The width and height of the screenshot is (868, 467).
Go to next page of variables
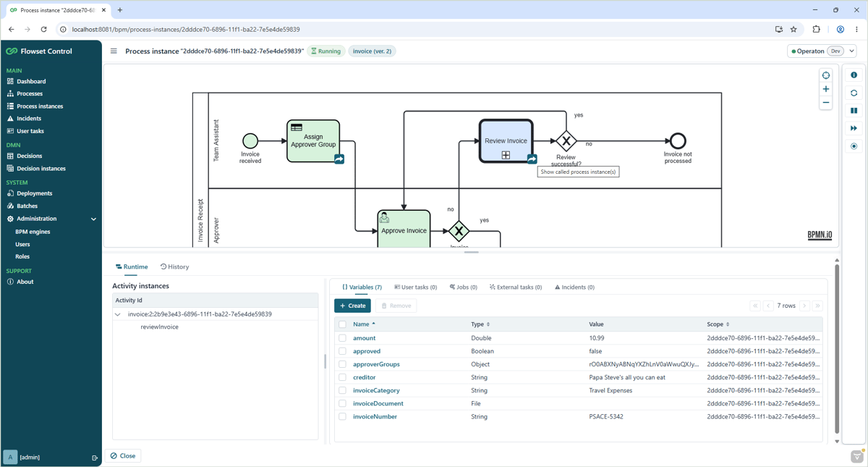pyautogui.click(x=804, y=306)
